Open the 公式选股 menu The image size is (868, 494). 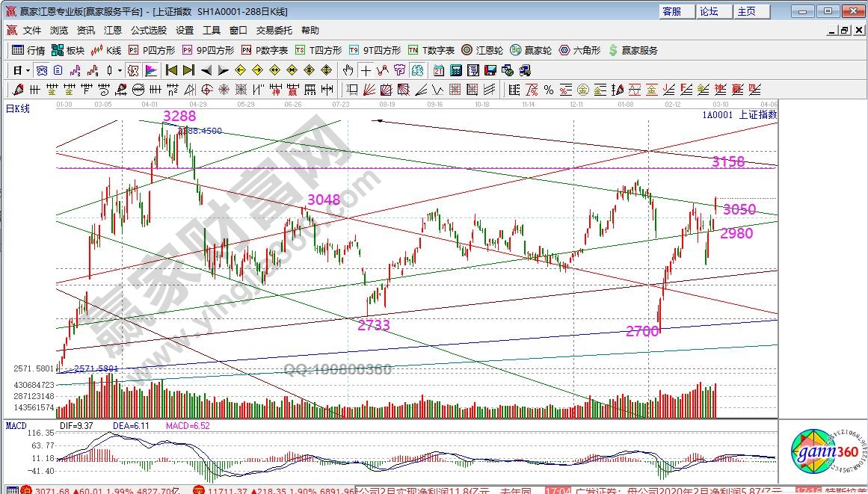(149, 31)
